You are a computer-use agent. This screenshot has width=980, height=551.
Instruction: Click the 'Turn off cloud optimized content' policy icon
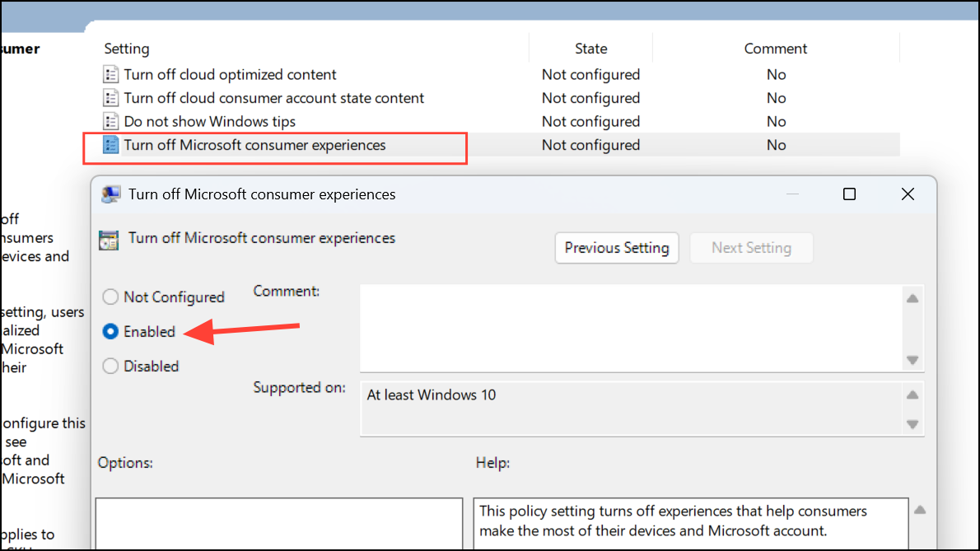click(x=110, y=75)
